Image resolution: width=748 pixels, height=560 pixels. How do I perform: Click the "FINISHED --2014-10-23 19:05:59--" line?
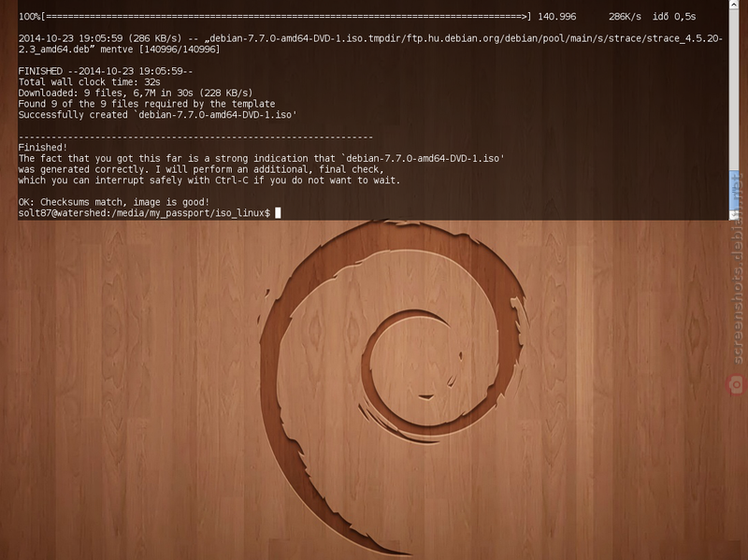coord(106,71)
